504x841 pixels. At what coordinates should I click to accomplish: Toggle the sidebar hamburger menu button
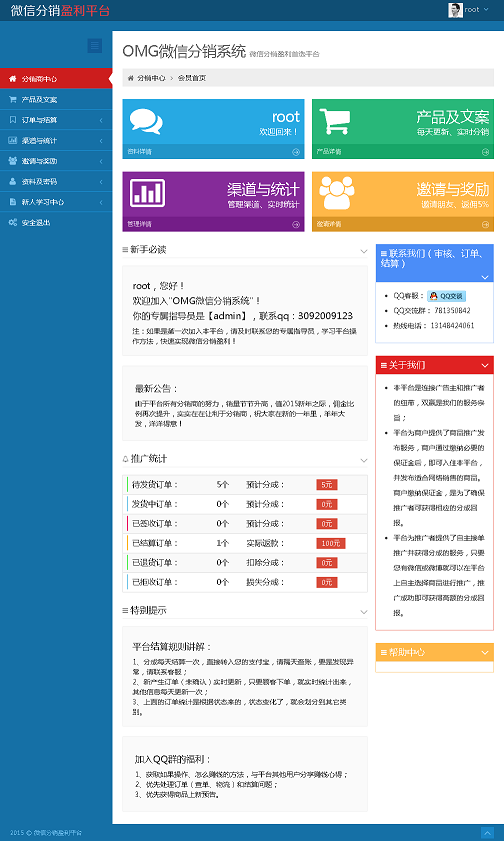[94, 46]
